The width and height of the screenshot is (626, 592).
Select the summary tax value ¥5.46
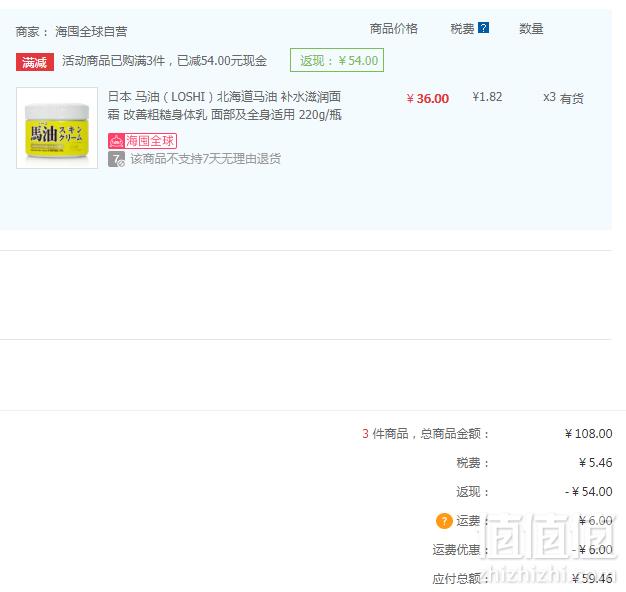596,463
